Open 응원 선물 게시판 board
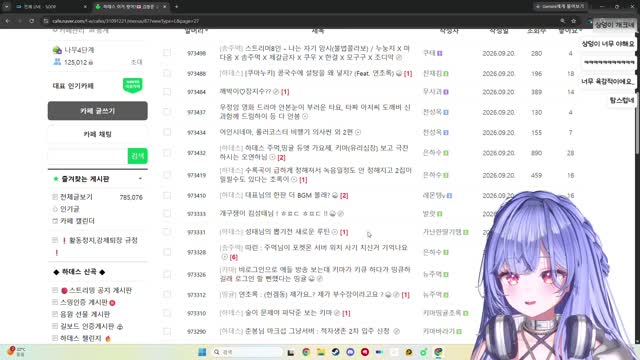Viewport: 640px width, 360px height. pos(85,314)
